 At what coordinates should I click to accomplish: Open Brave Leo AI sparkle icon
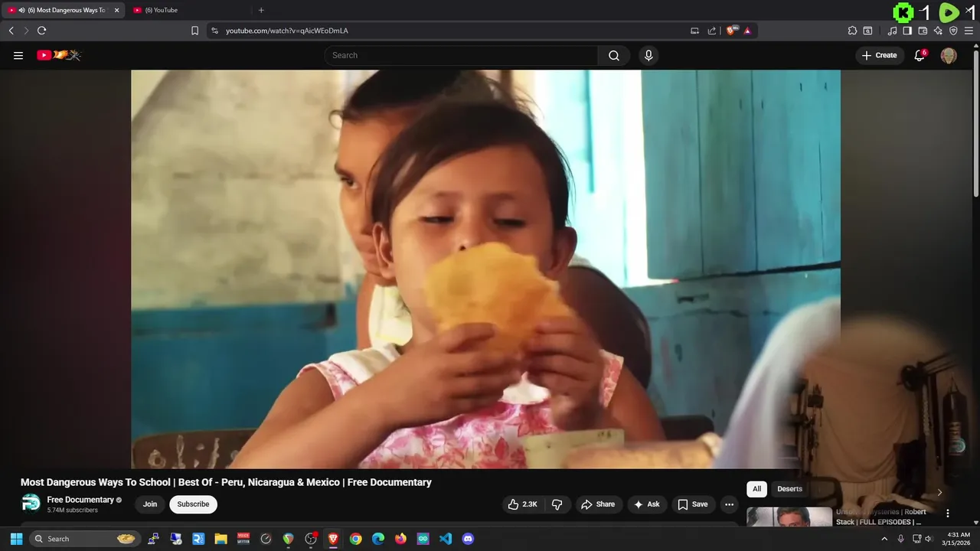click(938, 31)
